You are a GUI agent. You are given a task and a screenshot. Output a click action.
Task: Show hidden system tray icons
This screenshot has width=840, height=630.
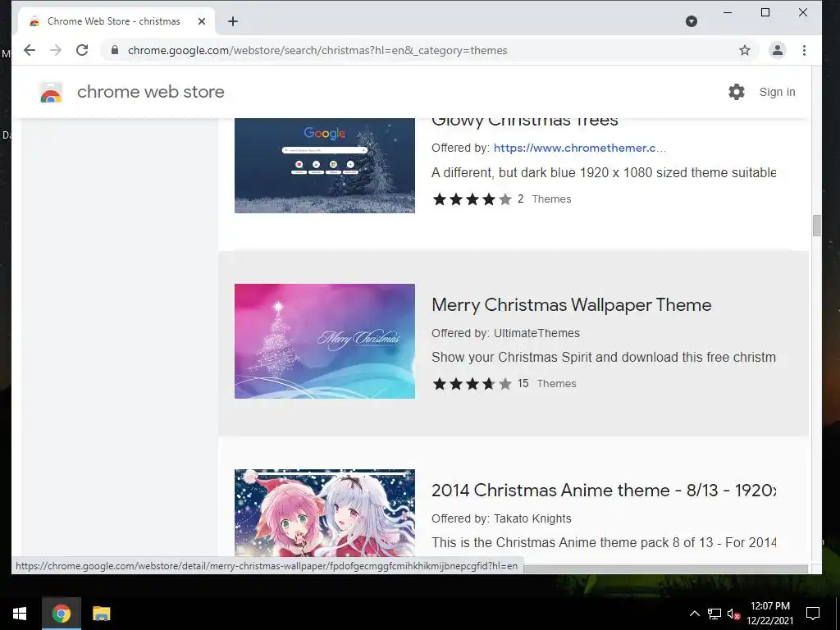694,614
